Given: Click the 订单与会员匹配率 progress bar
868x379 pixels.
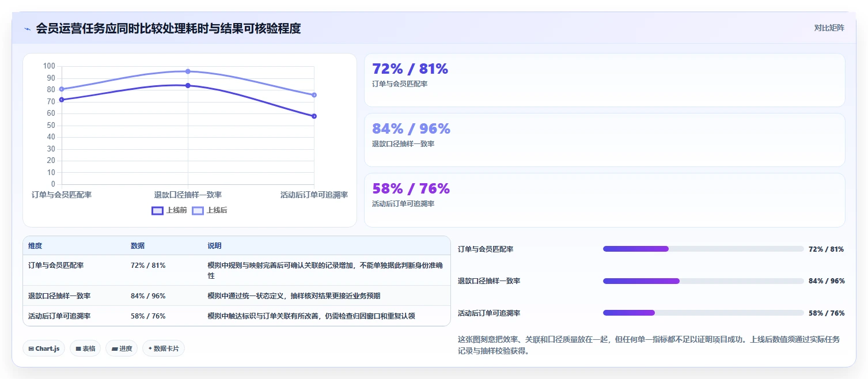Looking at the screenshot, I should [703, 249].
